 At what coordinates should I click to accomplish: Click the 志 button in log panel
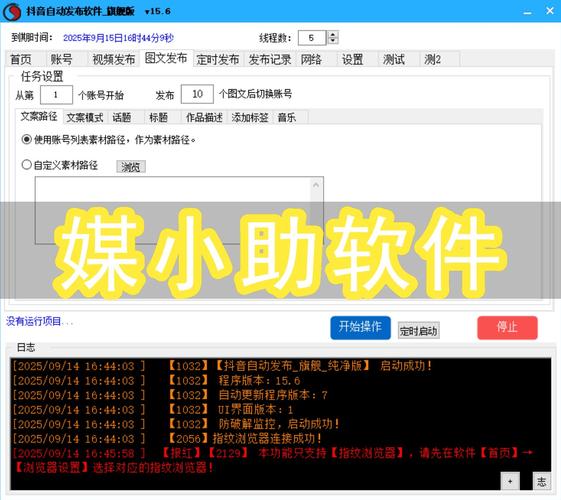click(542, 481)
